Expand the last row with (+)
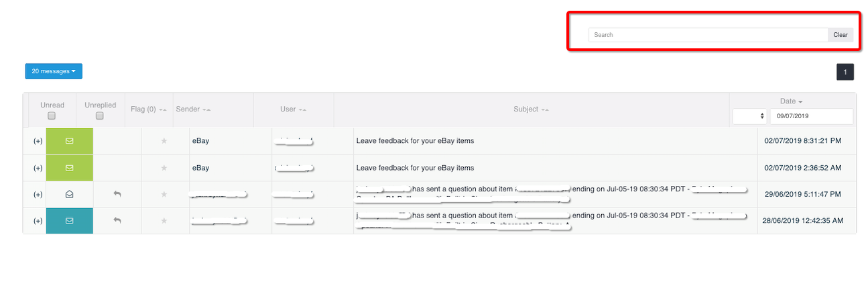868x282 pixels. tap(38, 220)
